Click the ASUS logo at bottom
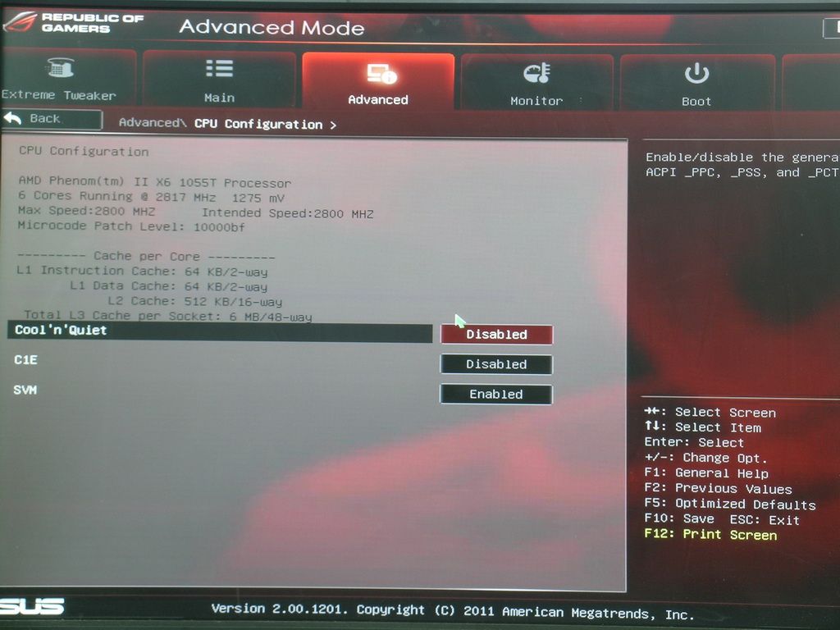The height and width of the screenshot is (630, 840). click(32, 606)
